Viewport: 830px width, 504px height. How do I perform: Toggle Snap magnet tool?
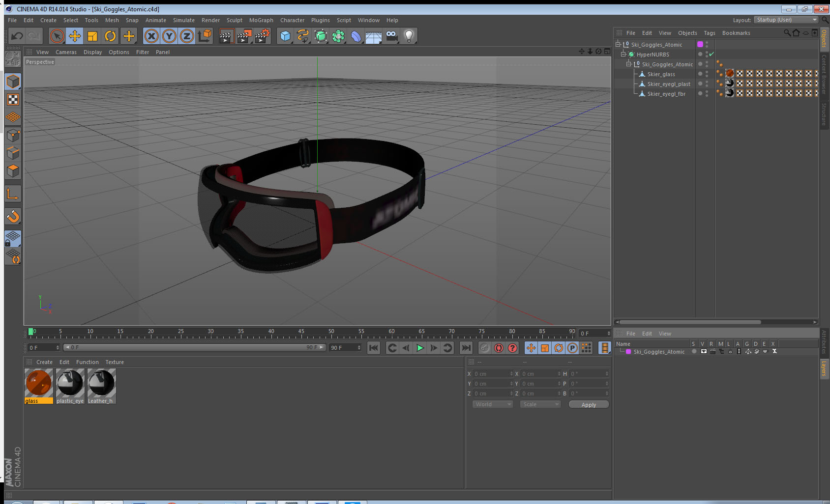13,216
